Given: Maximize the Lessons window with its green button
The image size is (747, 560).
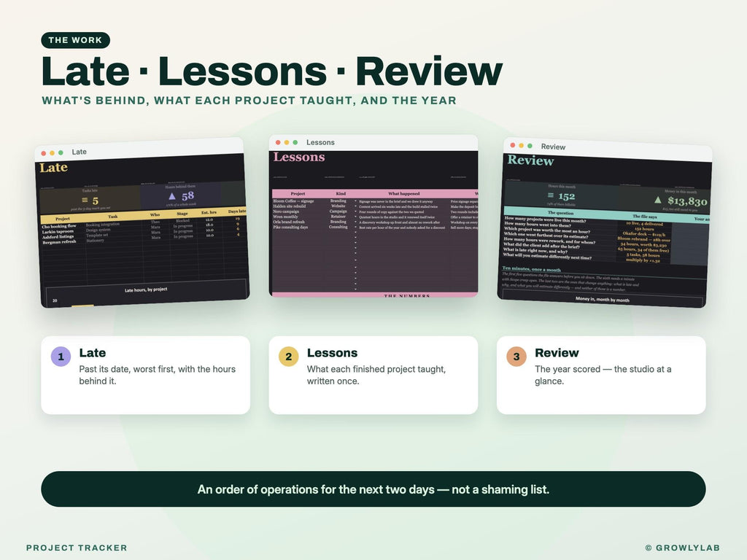Looking at the screenshot, I should click(x=295, y=142).
